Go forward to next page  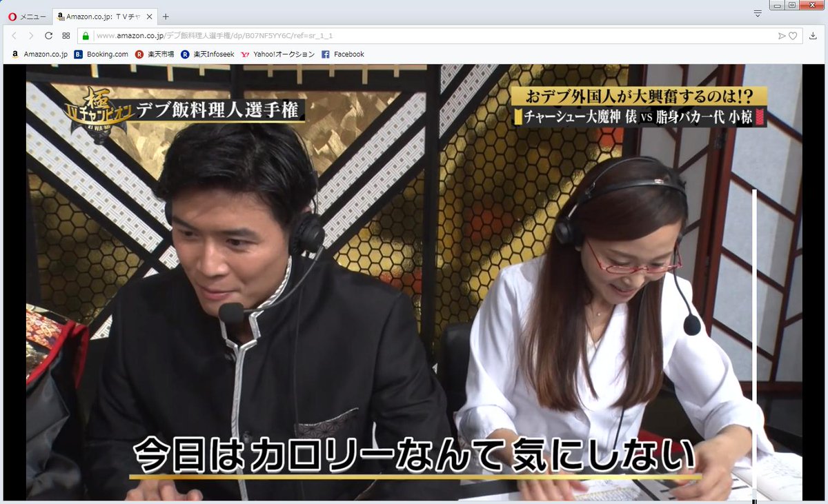31,36
